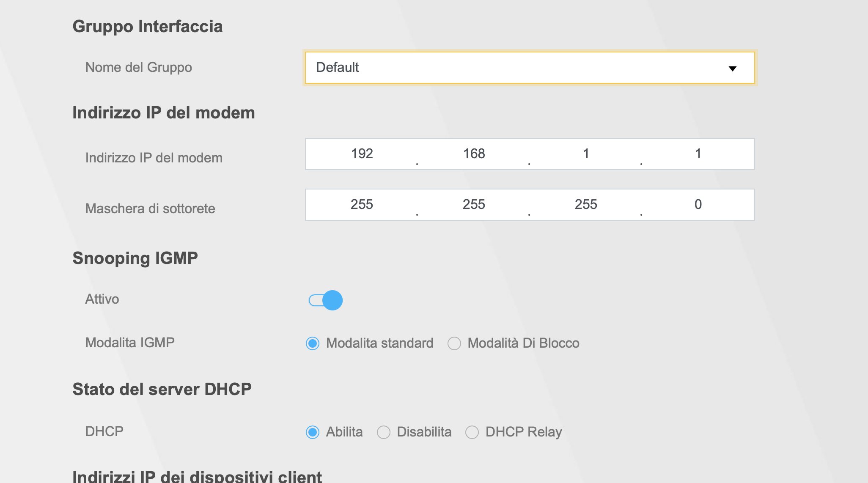The image size is (868, 483).
Task: Click the Default dropdown arrow
Action: (732, 69)
